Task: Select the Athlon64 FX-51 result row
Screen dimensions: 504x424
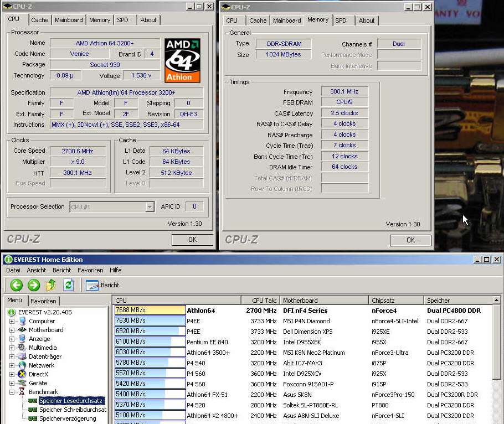Action: point(302,395)
